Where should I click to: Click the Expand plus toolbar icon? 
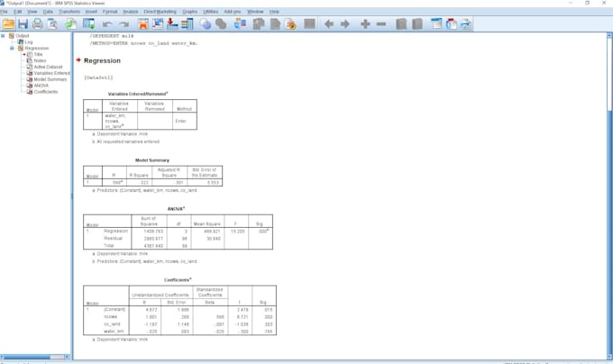(x=365, y=24)
